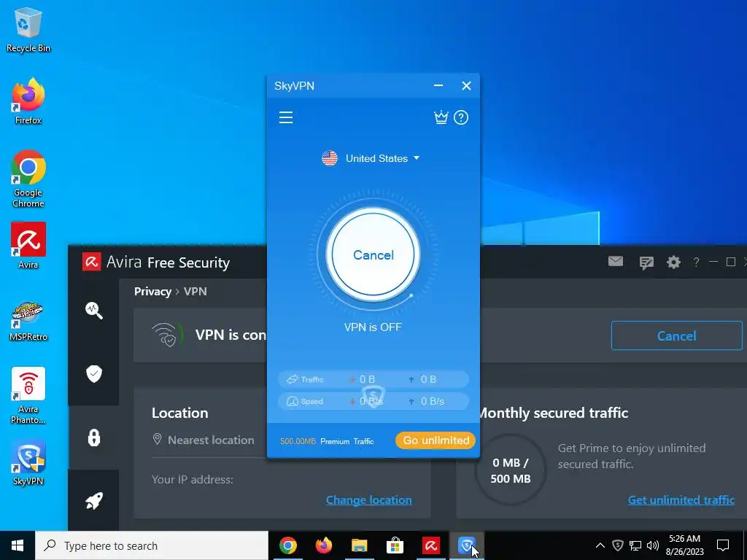Click the Traffic stats row in SkyVPN
This screenshot has height=560, width=747.
pyautogui.click(x=373, y=379)
